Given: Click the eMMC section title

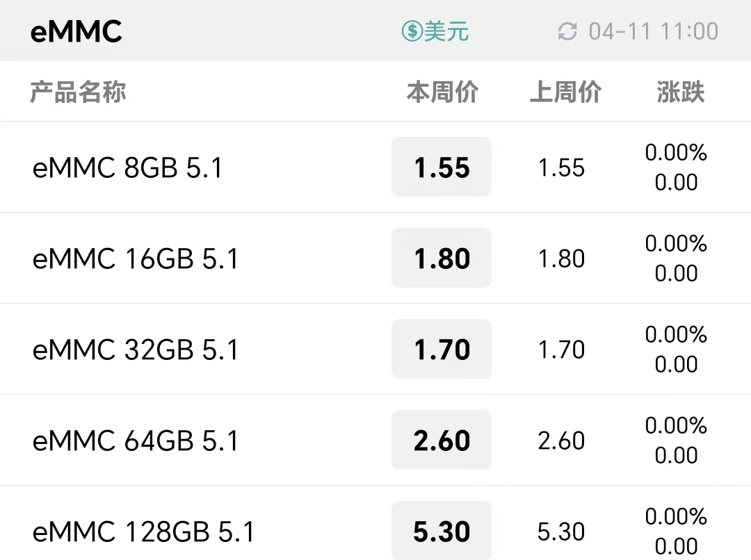Looking at the screenshot, I should pos(76,32).
